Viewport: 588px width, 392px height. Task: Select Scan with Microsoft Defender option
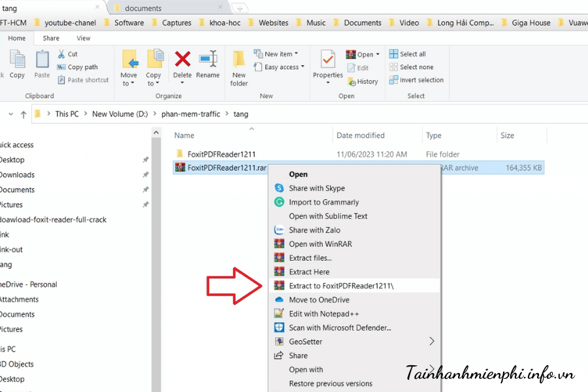340,328
